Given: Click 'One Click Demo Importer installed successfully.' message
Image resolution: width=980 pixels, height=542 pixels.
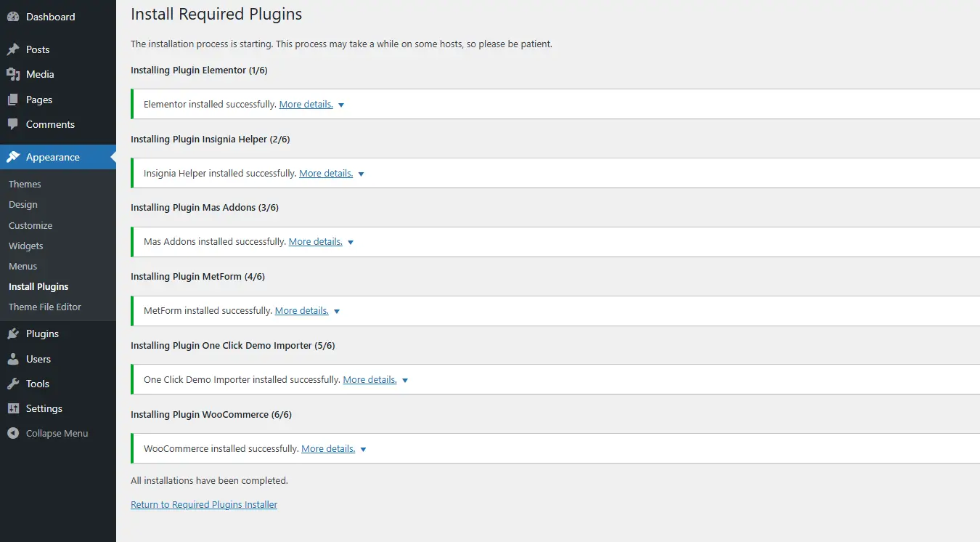Looking at the screenshot, I should point(242,379).
